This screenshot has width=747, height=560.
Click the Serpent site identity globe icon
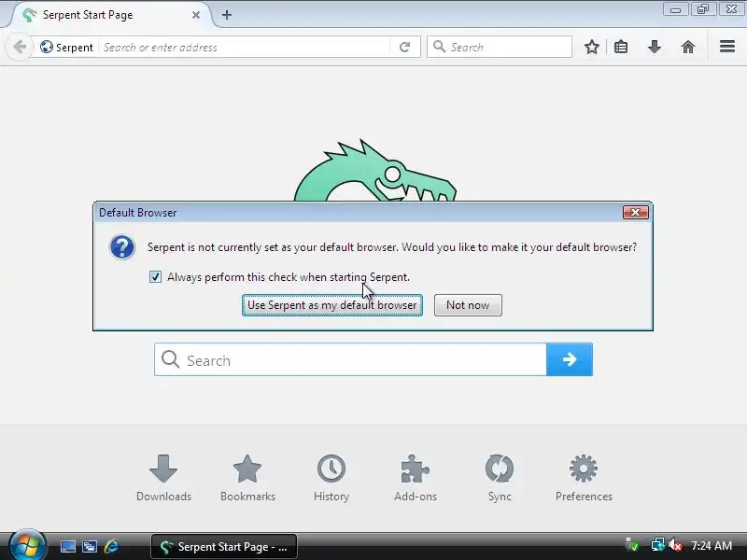click(47, 48)
